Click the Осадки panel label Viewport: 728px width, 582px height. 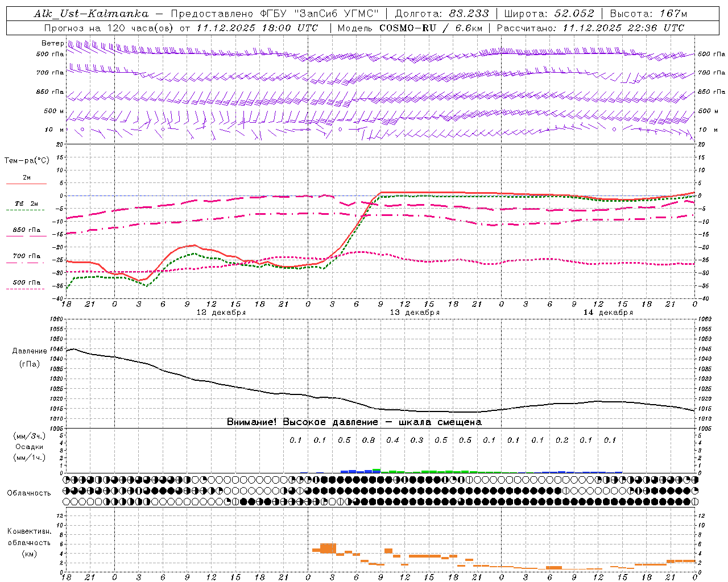30,447
